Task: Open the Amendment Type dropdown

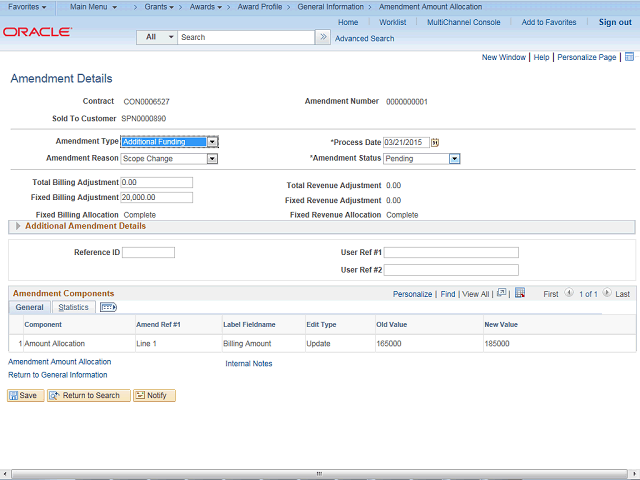Action: click(212, 142)
